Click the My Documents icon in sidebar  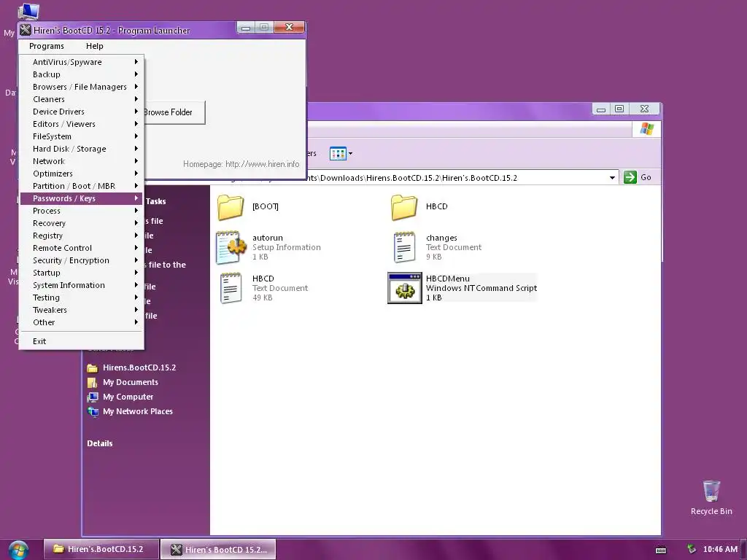point(93,382)
